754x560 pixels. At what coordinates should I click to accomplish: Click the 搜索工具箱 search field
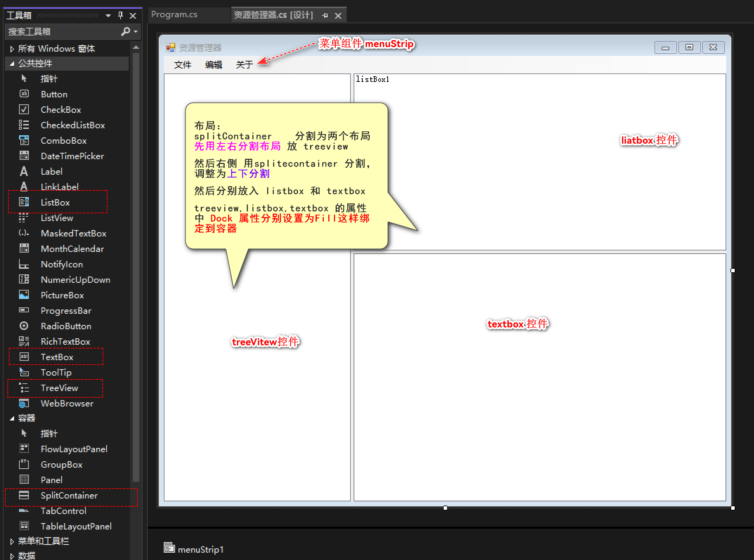63,32
